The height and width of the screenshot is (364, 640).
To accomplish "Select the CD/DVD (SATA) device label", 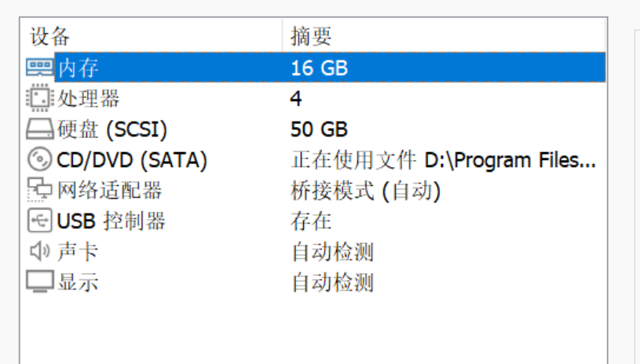I will 132,159.
